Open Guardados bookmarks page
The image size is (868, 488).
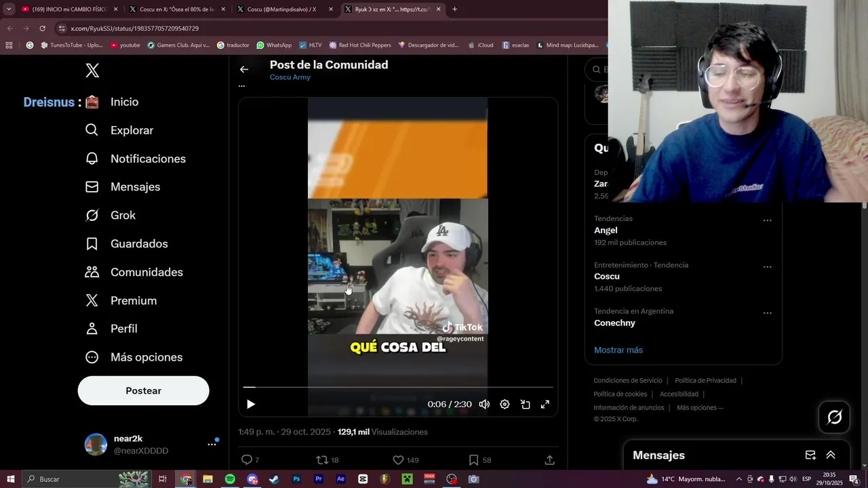tap(126, 244)
